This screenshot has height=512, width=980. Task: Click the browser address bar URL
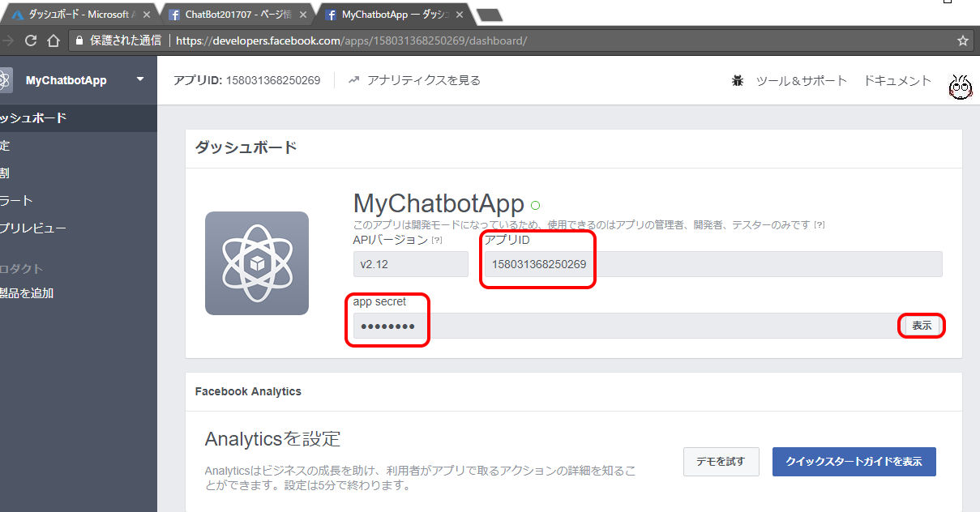[351, 41]
